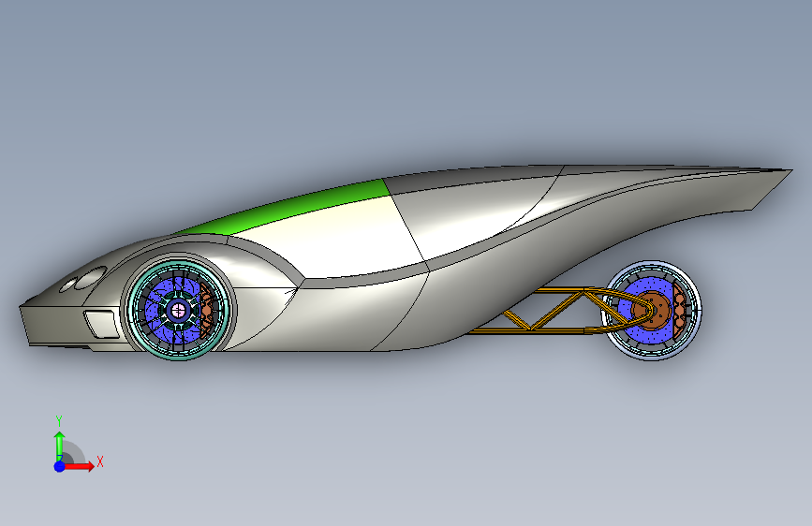The height and width of the screenshot is (526, 812).
Task: Select the front wheel's pink center hub
Action: click(178, 310)
